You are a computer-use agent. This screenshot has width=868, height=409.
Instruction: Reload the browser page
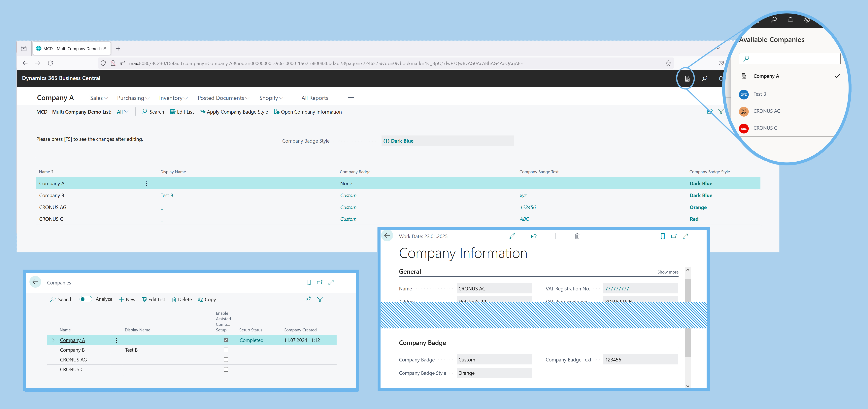click(x=50, y=63)
